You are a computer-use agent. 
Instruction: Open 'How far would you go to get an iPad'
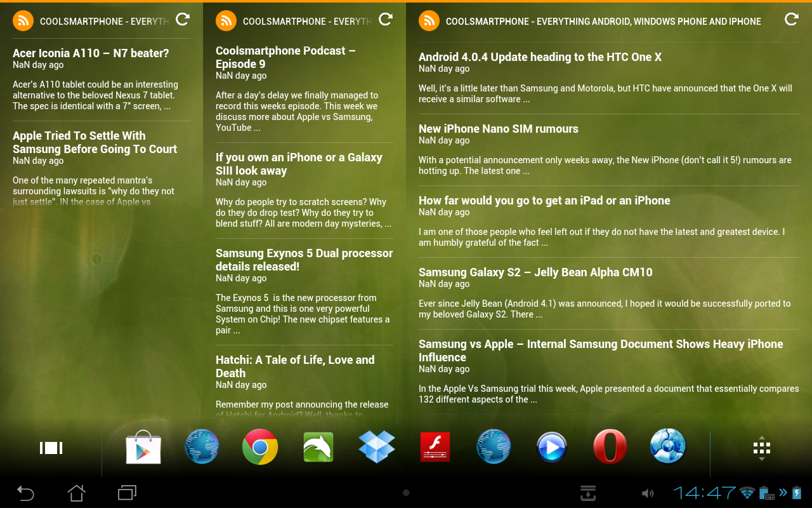pos(544,201)
